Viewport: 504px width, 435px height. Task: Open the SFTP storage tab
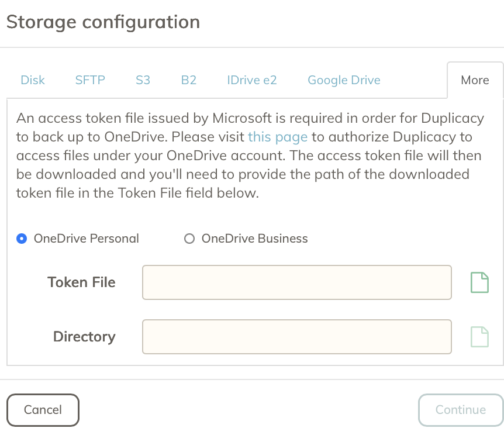pyautogui.click(x=90, y=80)
